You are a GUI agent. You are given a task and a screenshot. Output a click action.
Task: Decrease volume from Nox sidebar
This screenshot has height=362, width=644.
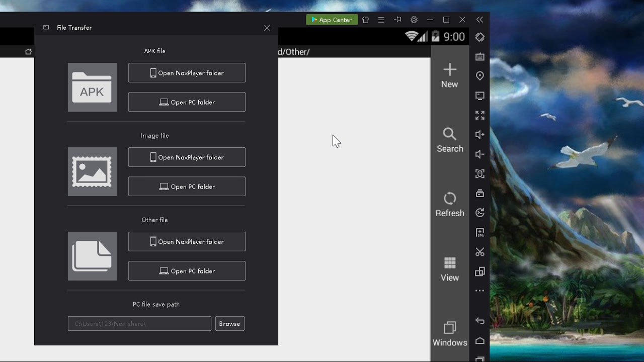480,154
